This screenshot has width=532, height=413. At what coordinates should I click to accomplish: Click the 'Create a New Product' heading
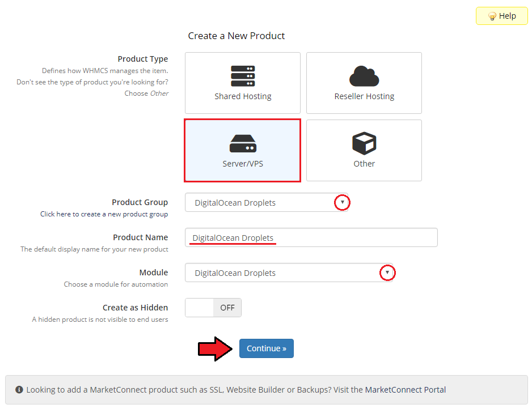point(236,36)
